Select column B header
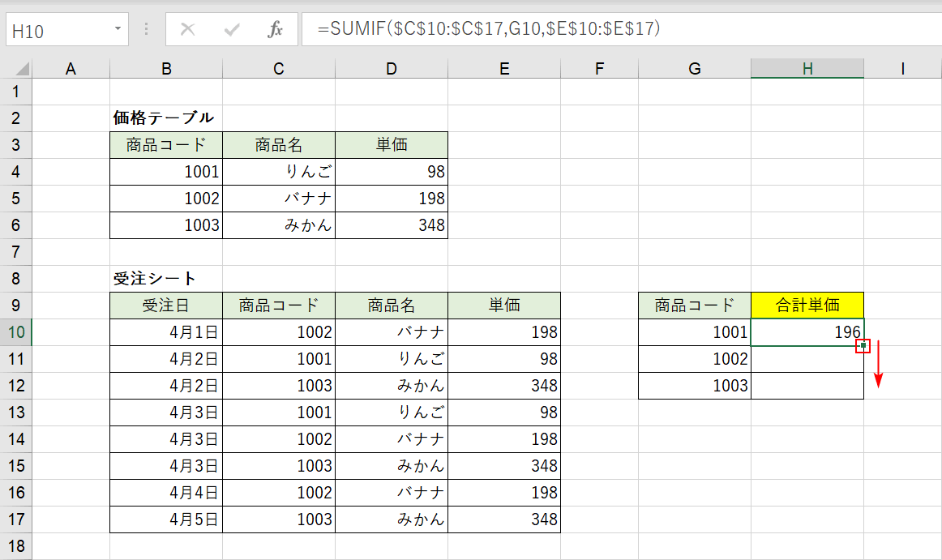The image size is (942, 560). pyautogui.click(x=166, y=69)
